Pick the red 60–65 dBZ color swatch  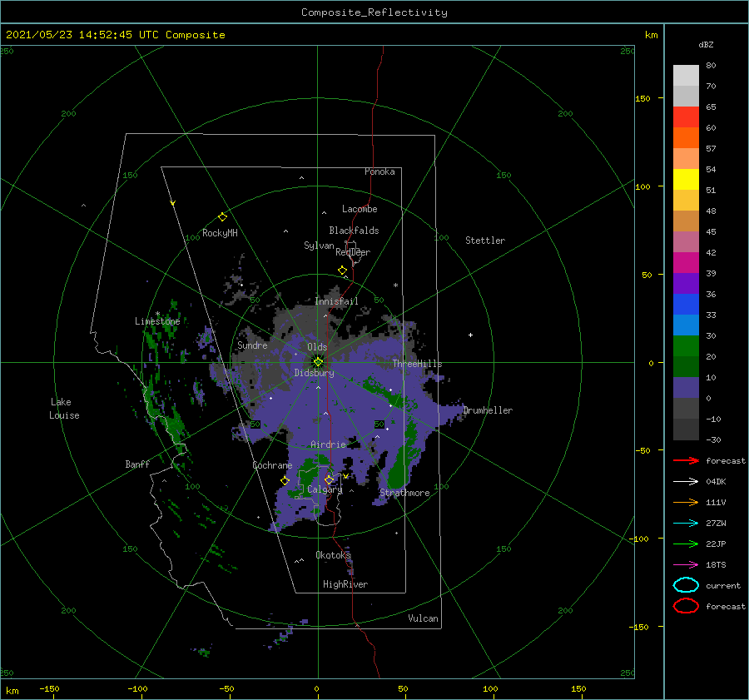[x=686, y=117]
